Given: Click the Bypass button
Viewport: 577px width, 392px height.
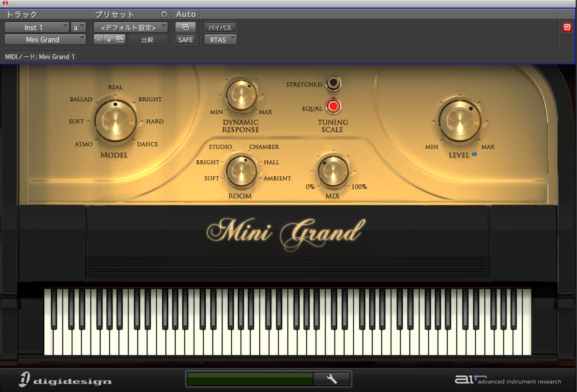Looking at the screenshot, I should click(x=220, y=27).
